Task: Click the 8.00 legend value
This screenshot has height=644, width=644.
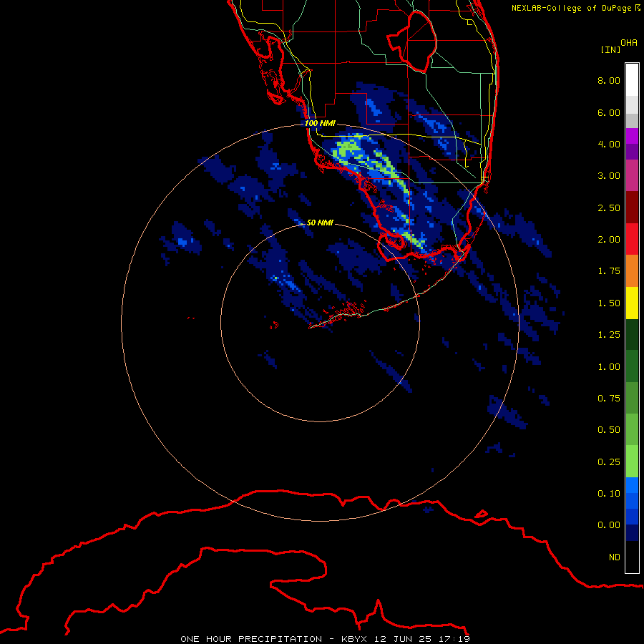Action: tap(609, 80)
